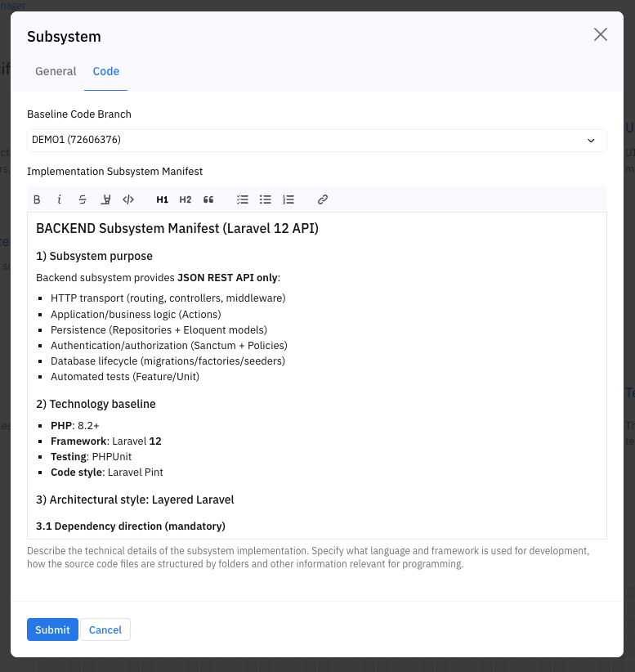This screenshot has height=672, width=635.
Task: Enable strikethrough text formatting
Action: (83, 199)
